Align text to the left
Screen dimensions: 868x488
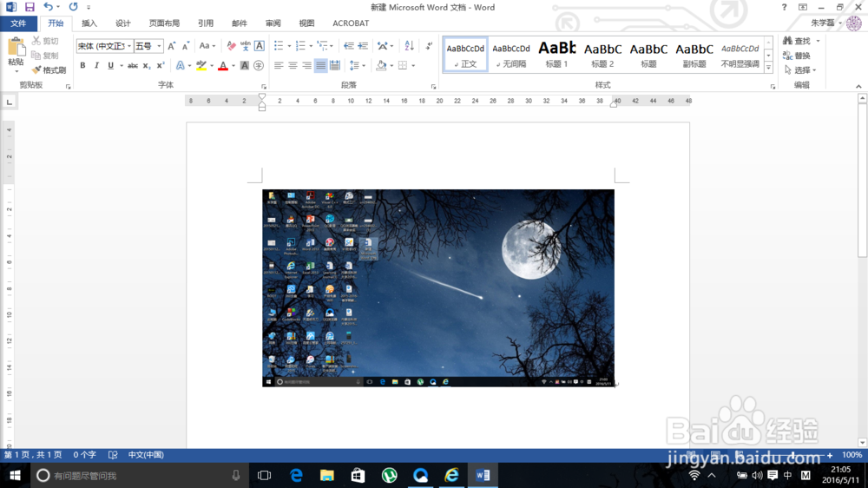pyautogui.click(x=279, y=65)
